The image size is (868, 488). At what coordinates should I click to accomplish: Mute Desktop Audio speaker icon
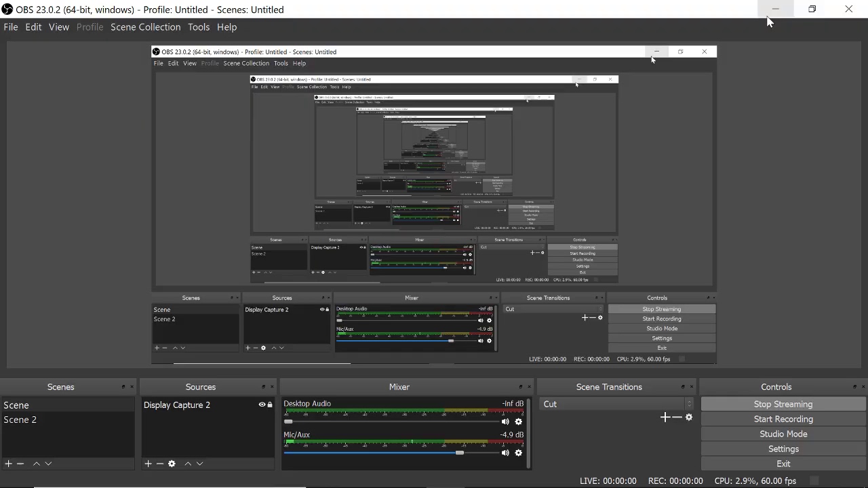(x=505, y=422)
